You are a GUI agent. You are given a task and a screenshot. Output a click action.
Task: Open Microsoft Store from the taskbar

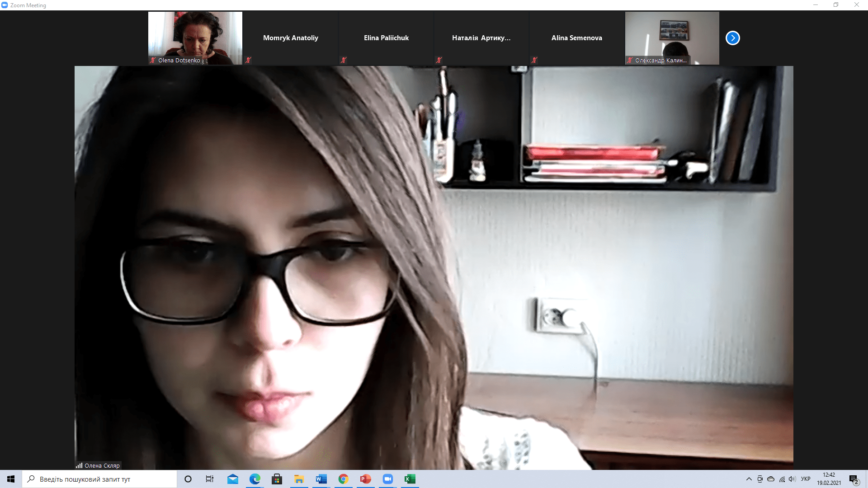pos(277,479)
